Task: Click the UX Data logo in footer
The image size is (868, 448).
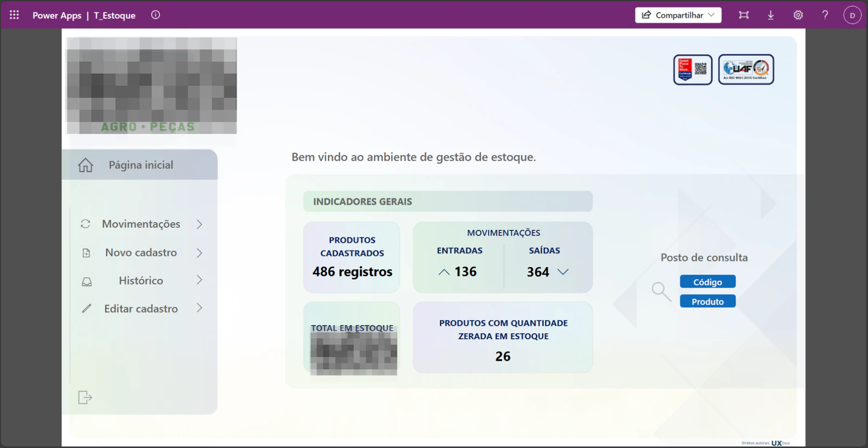Action: (781, 443)
